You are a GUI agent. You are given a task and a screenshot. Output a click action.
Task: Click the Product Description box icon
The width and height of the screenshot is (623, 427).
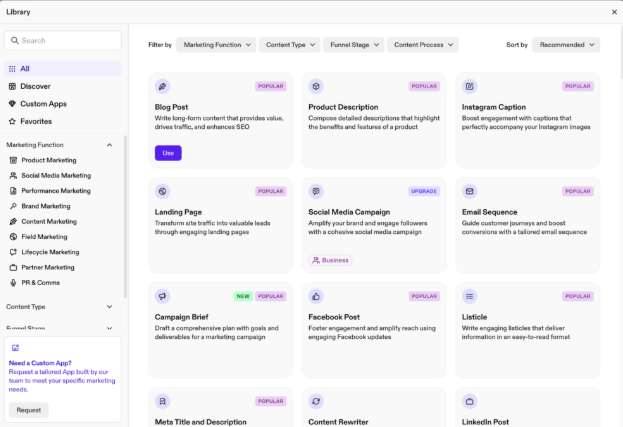[316, 86]
